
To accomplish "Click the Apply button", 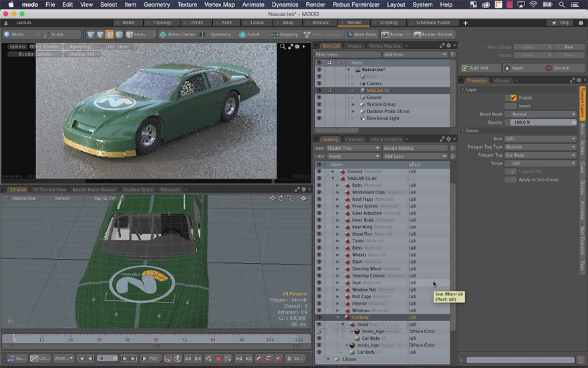I will click(522, 68).
